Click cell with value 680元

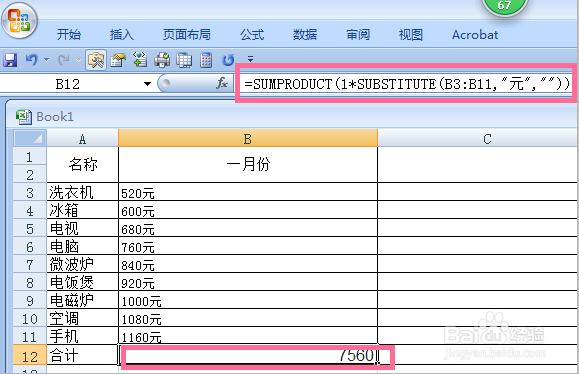pyautogui.click(x=248, y=228)
